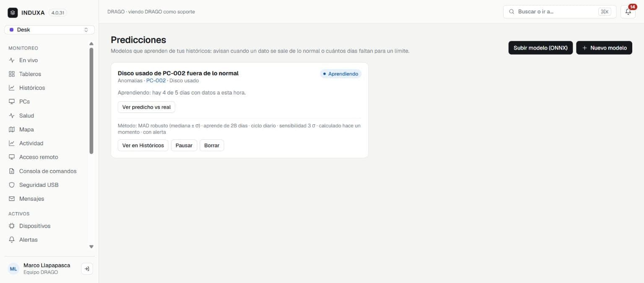Click the Históricos chart icon

tap(12, 88)
